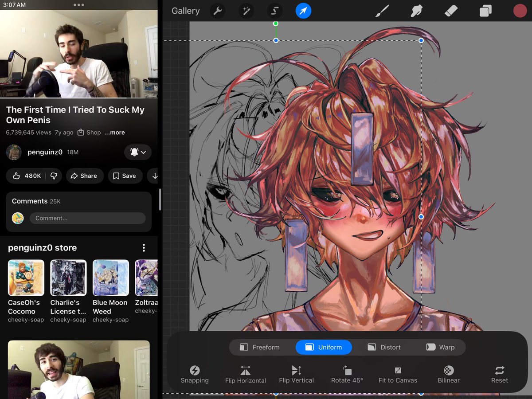Rotate the selection 45 degrees
Viewport: 532px width, 399px height.
(x=347, y=375)
